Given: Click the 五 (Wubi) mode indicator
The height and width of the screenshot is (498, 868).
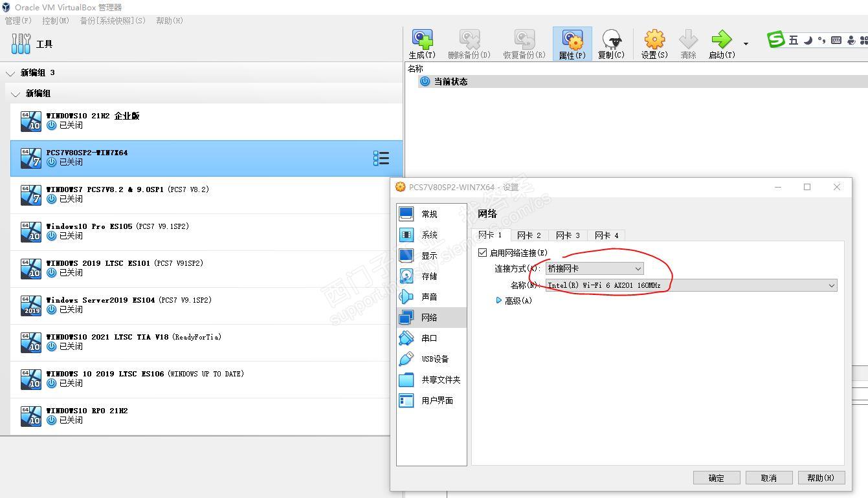Looking at the screenshot, I should click(794, 40).
